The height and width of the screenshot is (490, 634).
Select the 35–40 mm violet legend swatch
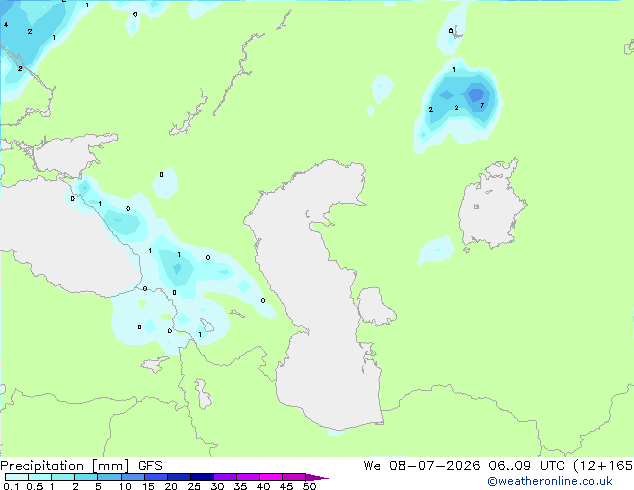pos(248,477)
